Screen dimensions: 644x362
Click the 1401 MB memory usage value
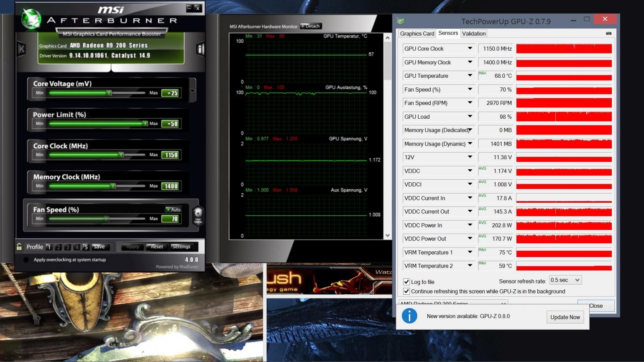pyautogui.click(x=495, y=144)
